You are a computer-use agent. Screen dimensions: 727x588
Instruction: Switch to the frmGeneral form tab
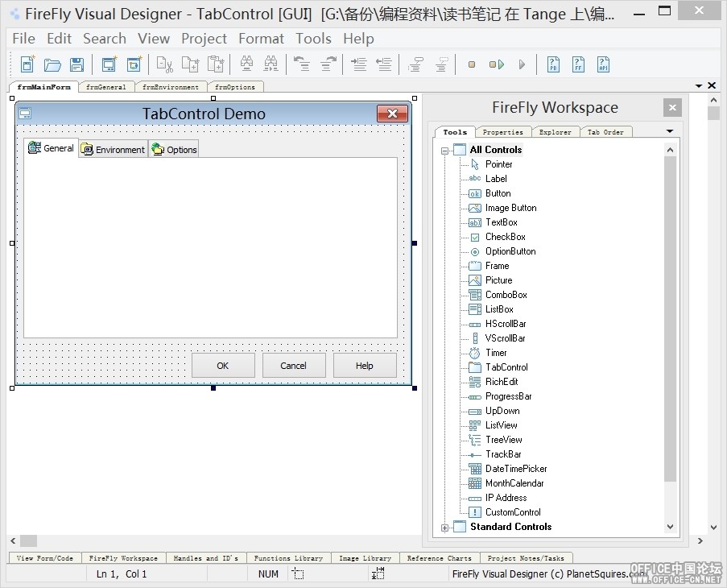pos(106,87)
